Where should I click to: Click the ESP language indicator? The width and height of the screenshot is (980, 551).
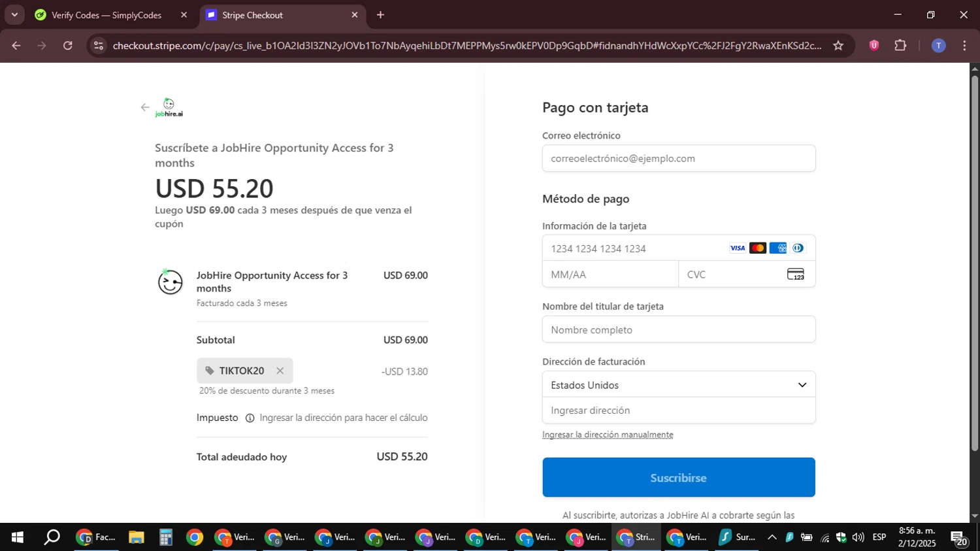[x=879, y=537]
